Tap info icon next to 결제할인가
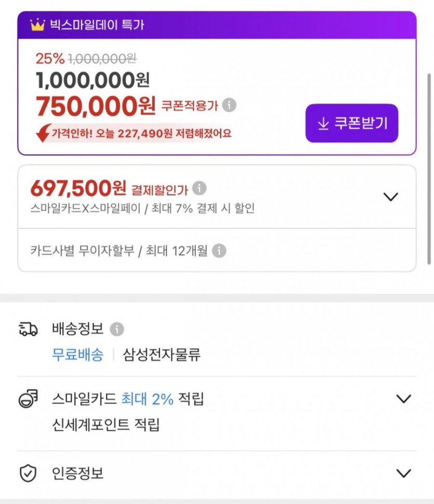 pyautogui.click(x=199, y=188)
